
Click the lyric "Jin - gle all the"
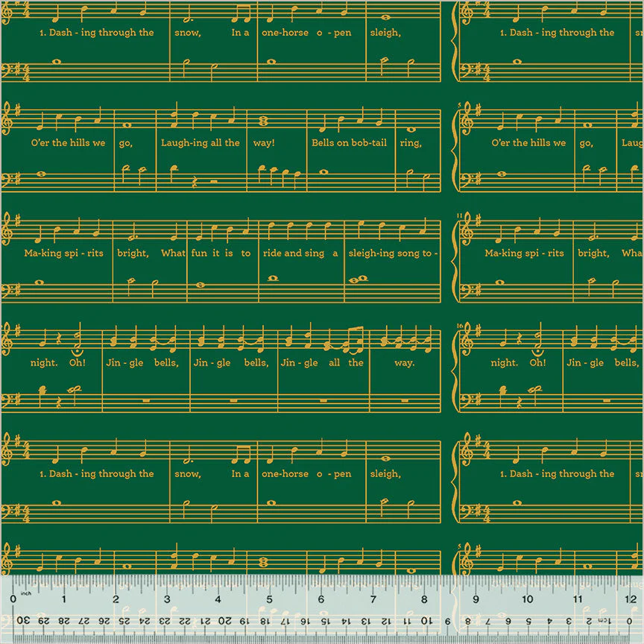click(322, 363)
